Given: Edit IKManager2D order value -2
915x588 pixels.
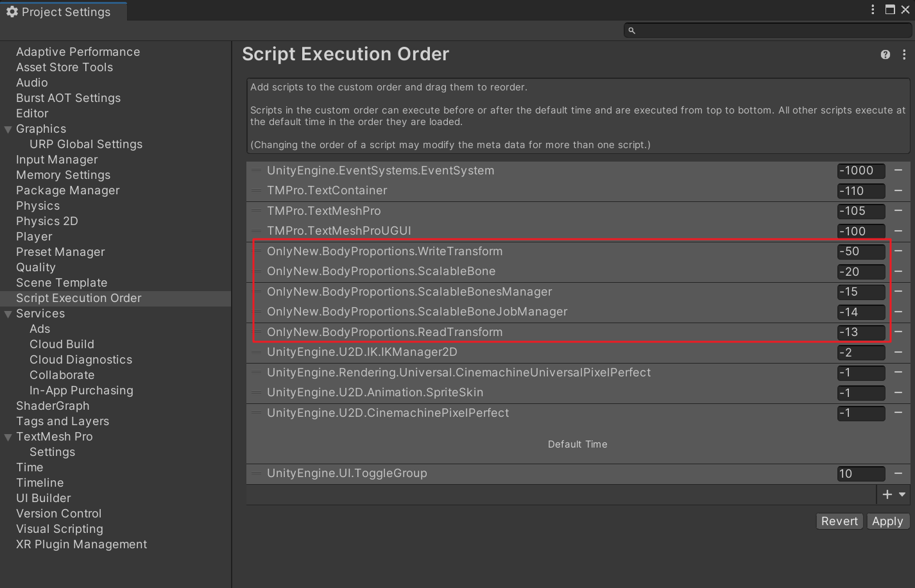Looking at the screenshot, I should [x=861, y=353].
